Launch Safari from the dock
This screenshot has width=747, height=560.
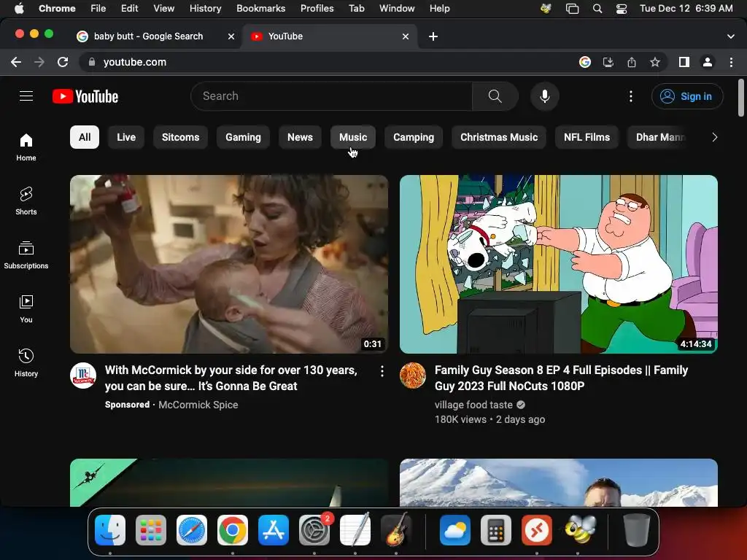coord(192,530)
